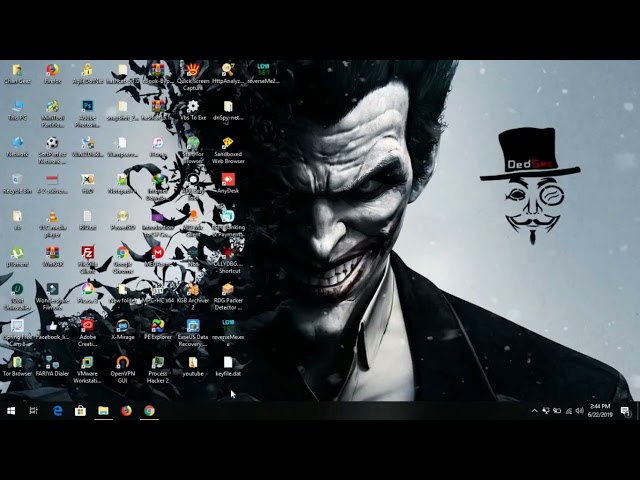
Task: Open the reverseMe2 file at top
Action: point(263,73)
